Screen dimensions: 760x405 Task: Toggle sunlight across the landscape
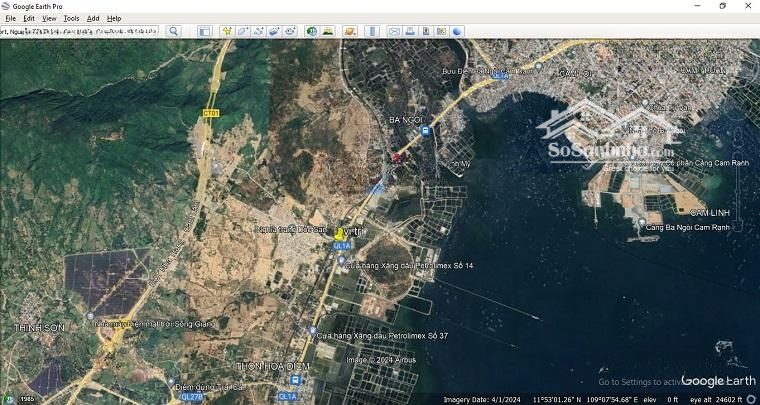[x=328, y=31]
